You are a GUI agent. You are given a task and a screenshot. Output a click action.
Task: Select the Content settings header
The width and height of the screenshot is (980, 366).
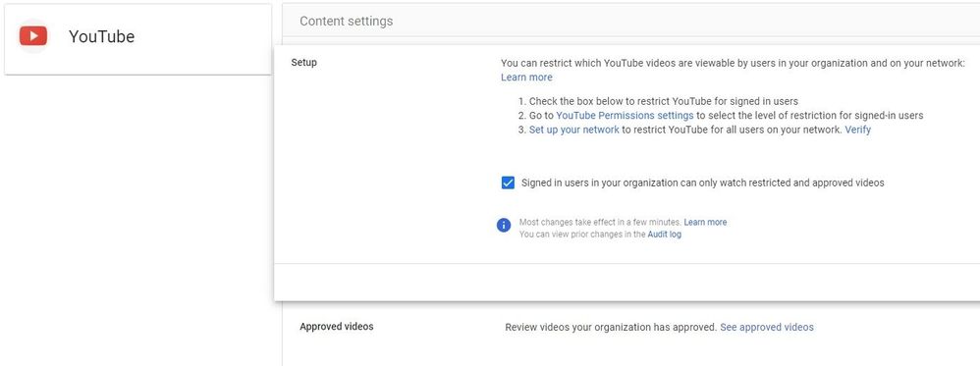click(x=347, y=22)
